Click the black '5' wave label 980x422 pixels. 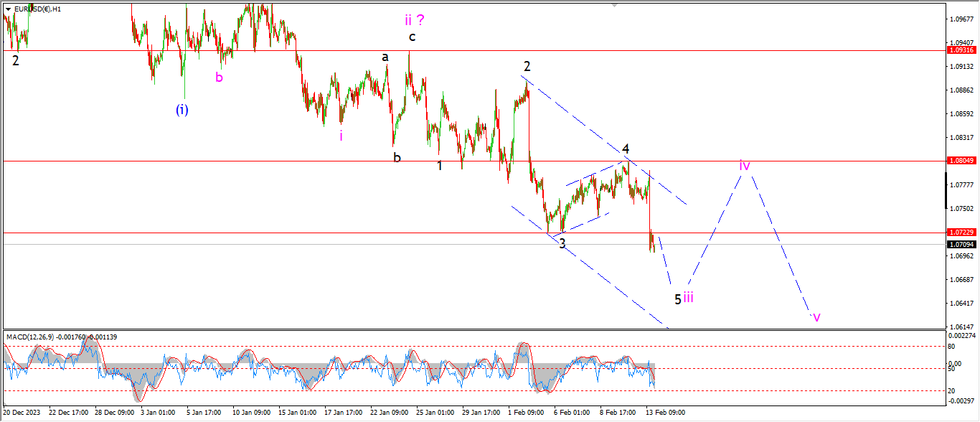677,299
